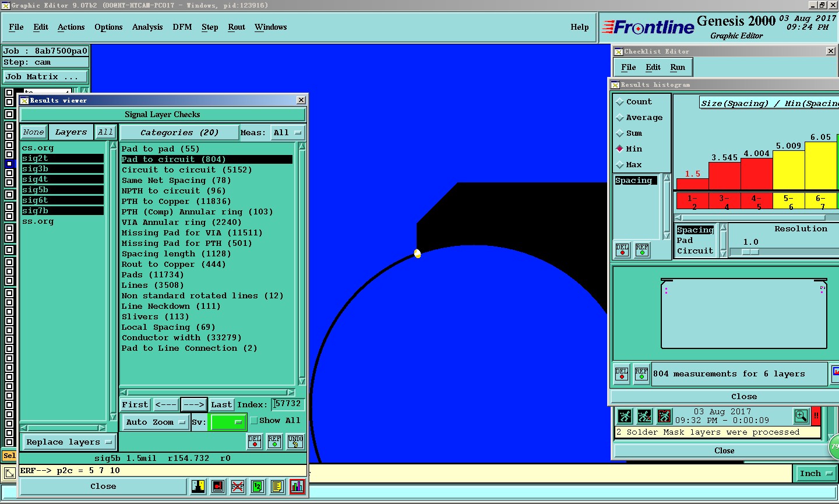Enable the Show All checkbox
839x504 pixels.
click(x=253, y=421)
